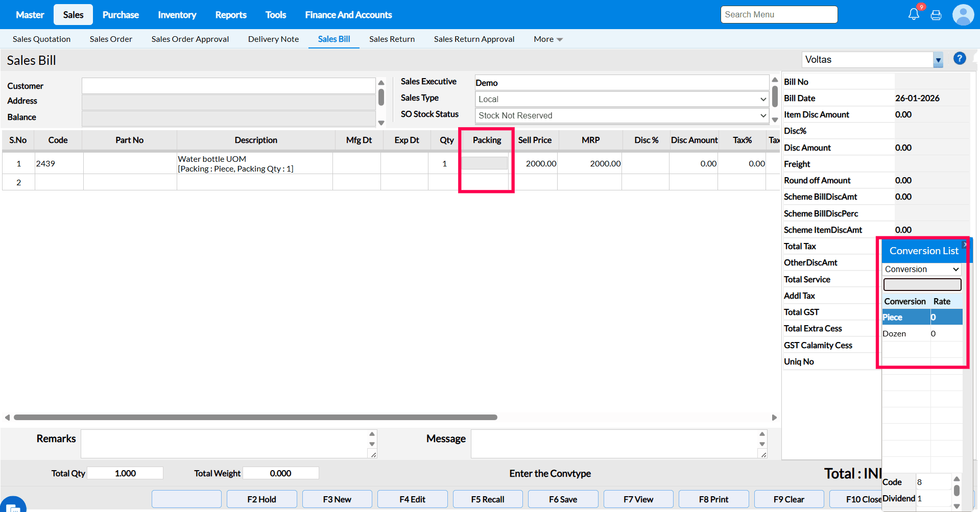980x512 pixels.
Task: Expand the Voltas company dropdown
Action: point(938,60)
